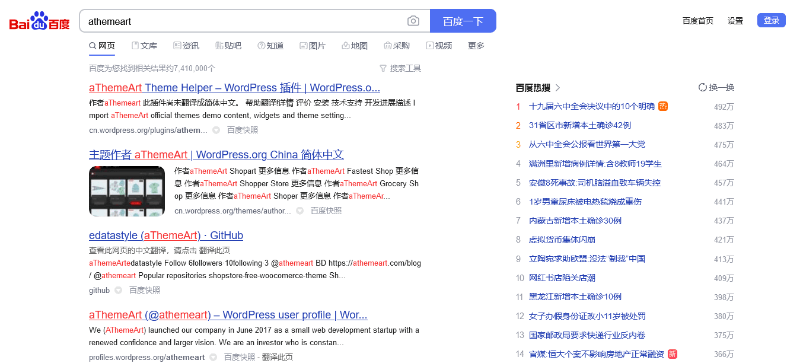Open edatastyle (aThemeArt) GitHub result
800x364 pixels.
[x=166, y=235]
